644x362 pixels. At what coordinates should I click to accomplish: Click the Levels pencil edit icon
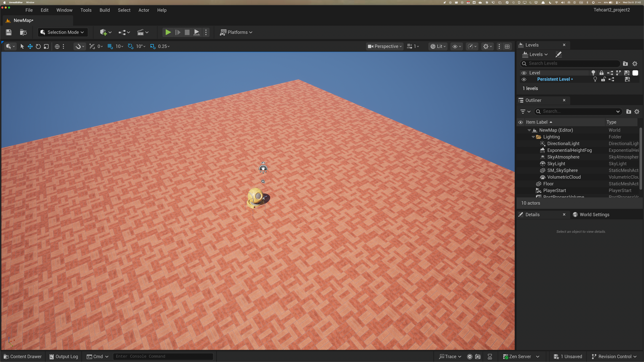558,54
